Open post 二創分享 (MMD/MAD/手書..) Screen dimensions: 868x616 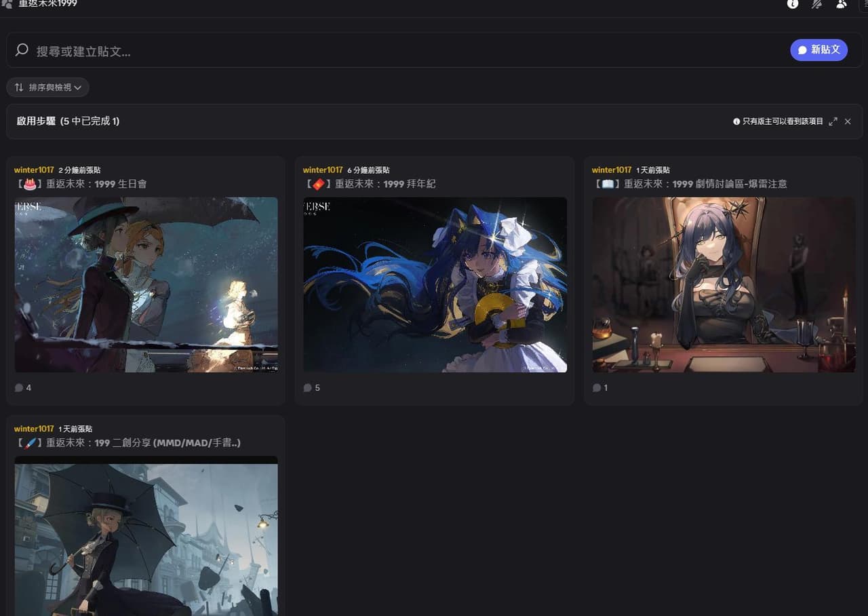[127, 443]
